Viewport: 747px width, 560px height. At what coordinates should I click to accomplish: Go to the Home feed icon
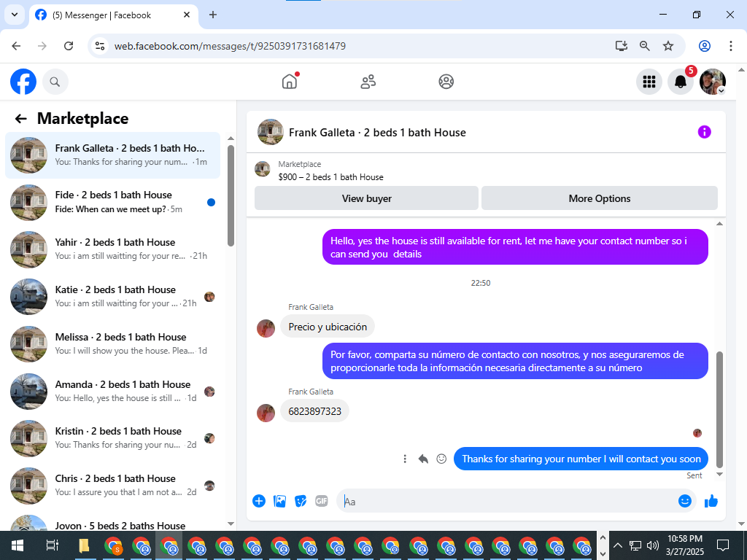(x=290, y=82)
